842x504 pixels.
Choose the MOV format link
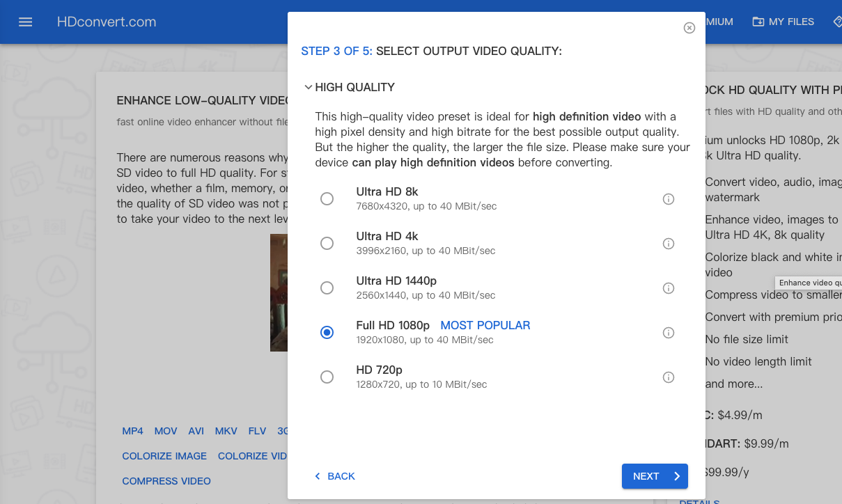166,431
